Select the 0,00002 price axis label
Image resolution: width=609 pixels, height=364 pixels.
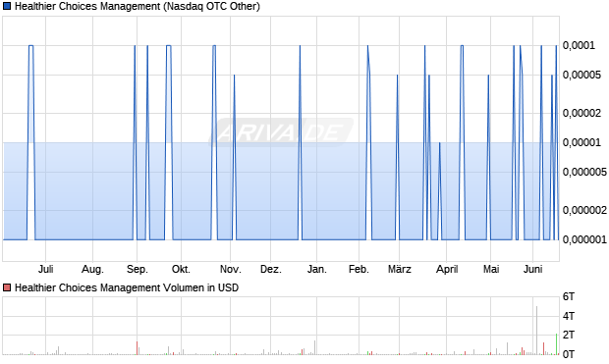pos(581,113)
